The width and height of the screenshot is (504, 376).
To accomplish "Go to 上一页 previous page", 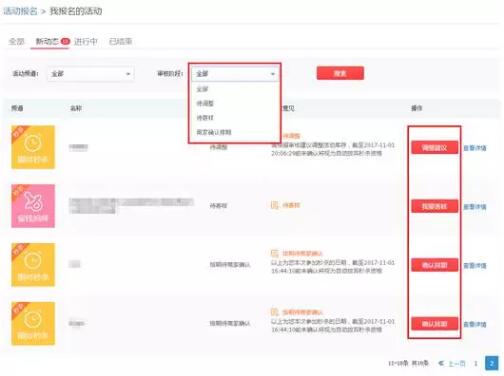I will (457, 363).
